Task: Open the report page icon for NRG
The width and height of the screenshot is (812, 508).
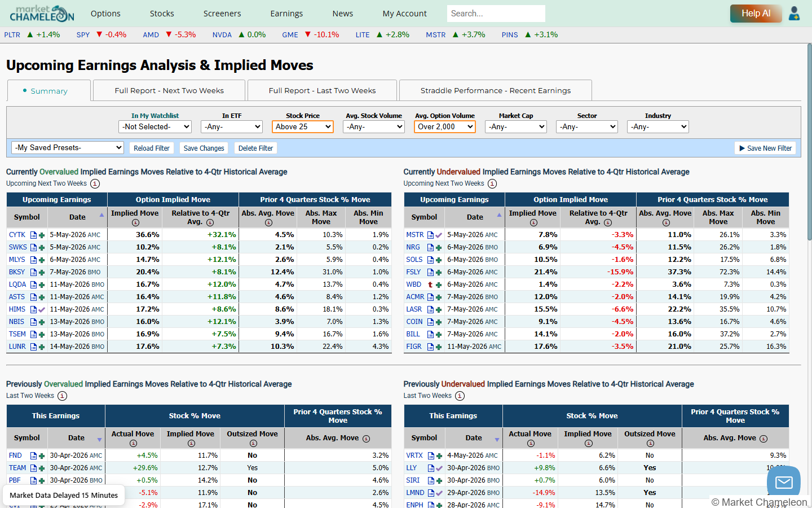Action: (x=431, y=247)
